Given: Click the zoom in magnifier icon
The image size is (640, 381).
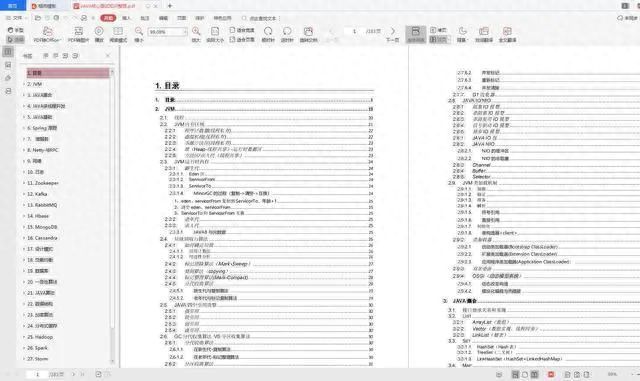Looking at the screenshot, I should point(196,31).
